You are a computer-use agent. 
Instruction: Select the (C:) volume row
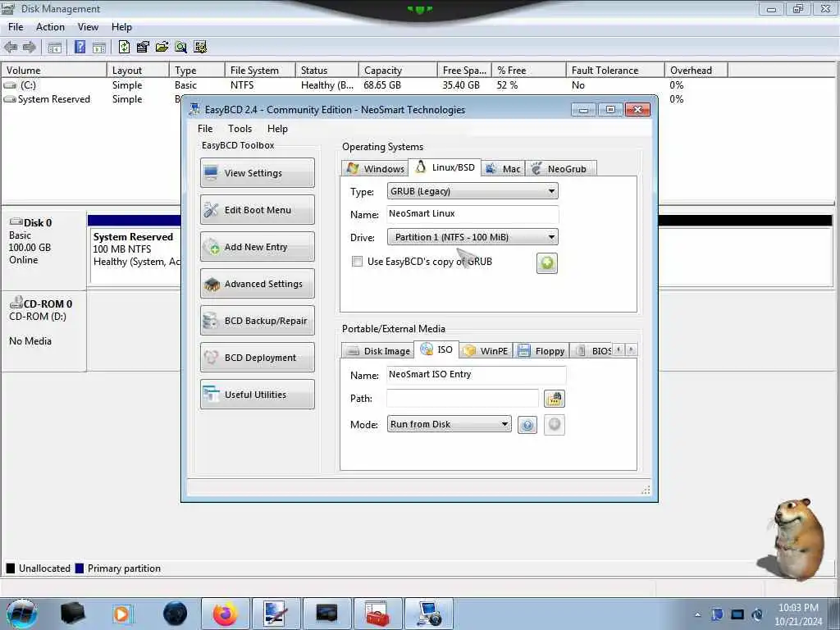point(364,85)
